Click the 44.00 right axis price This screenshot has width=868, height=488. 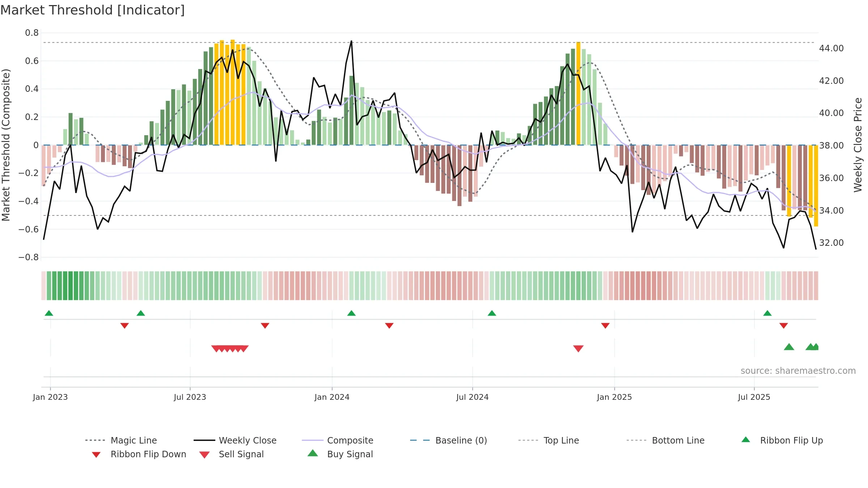[x=831, y=48]
